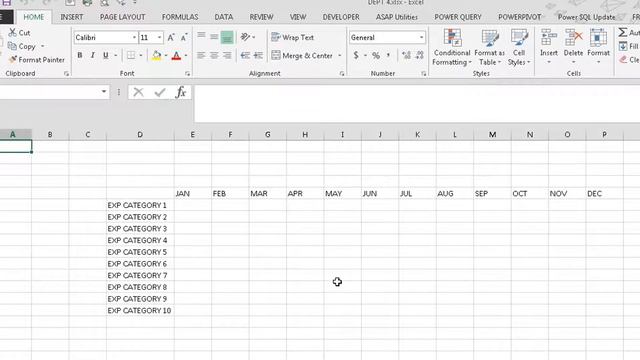Activate the Format Painter brush
The width and height of the screenshot is (640, 360).
[x=13, y=60]
